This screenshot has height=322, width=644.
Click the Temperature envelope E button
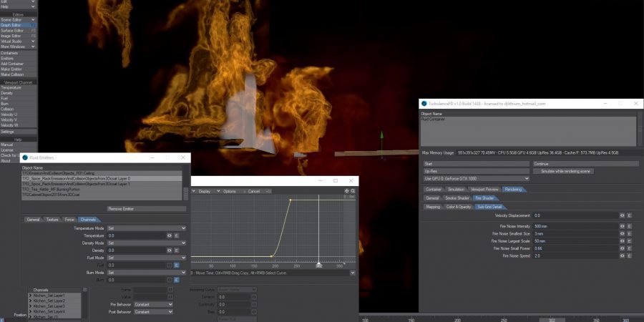coord(177,235)
